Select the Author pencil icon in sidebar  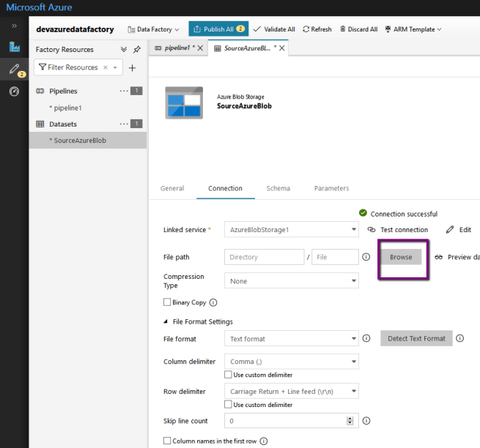14,70
